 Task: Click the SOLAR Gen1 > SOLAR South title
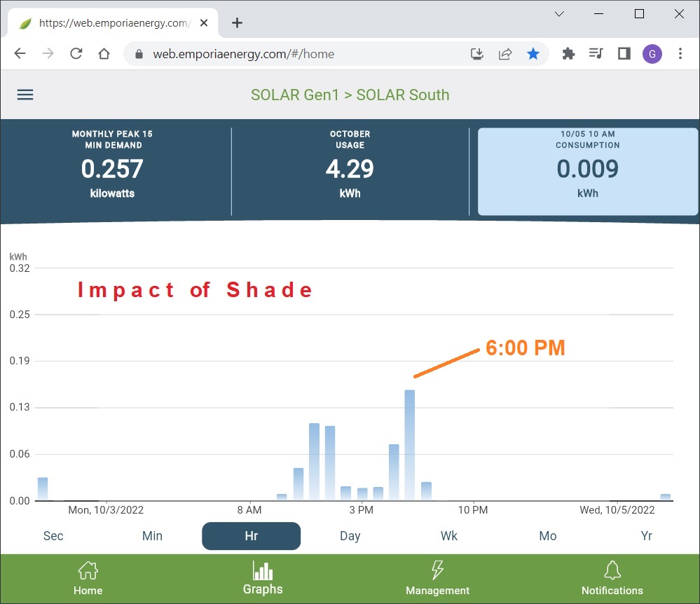coord(350,95)
